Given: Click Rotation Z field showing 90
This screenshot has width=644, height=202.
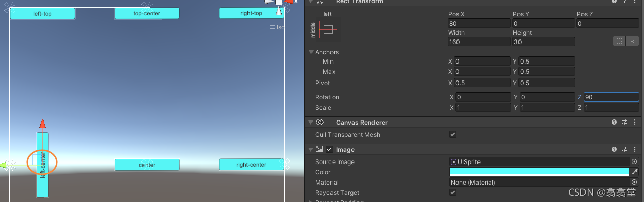Looking at the screenshot, I should click(x=612, y=97).
